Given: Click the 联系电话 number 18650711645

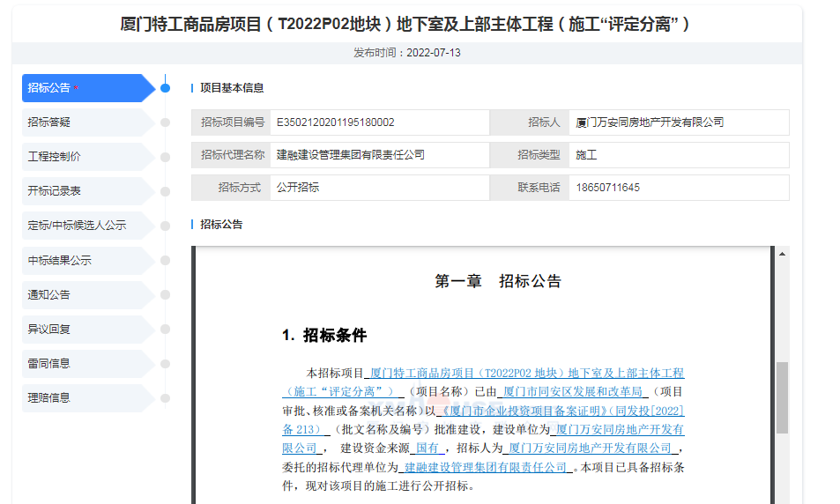Looking at the screenshot, I should tap(608, 188).
